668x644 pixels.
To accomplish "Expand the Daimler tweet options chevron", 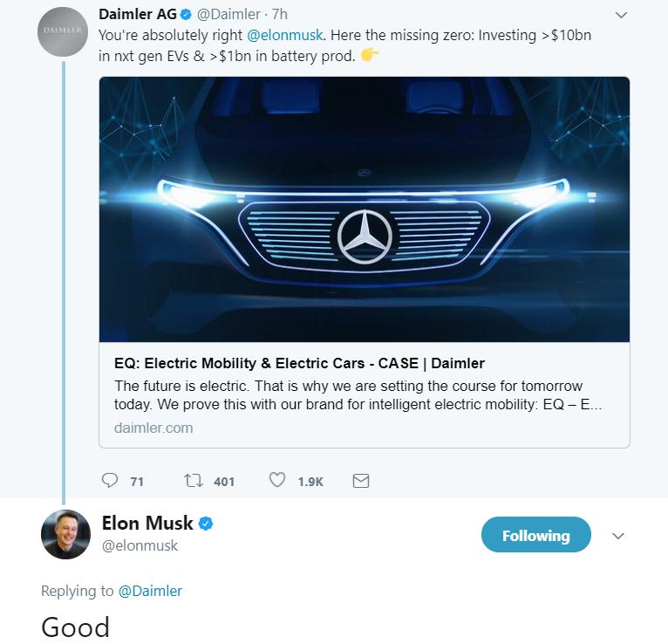I will click(x=621, y=15).
